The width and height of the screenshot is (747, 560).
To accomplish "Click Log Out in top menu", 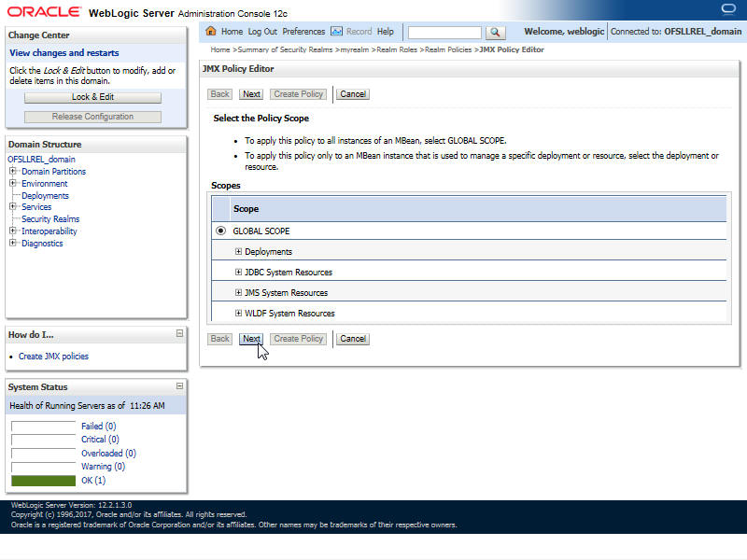I will tap(262, 32).
